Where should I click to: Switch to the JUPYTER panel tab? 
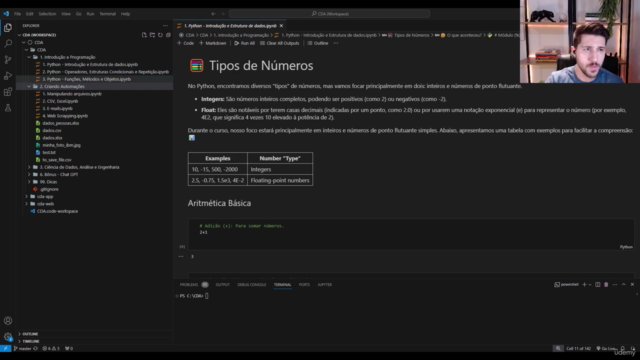pos(324,284)
